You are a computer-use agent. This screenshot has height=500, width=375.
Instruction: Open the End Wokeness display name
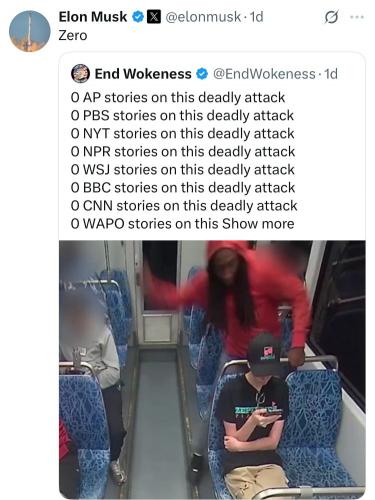tap(143, 74)
